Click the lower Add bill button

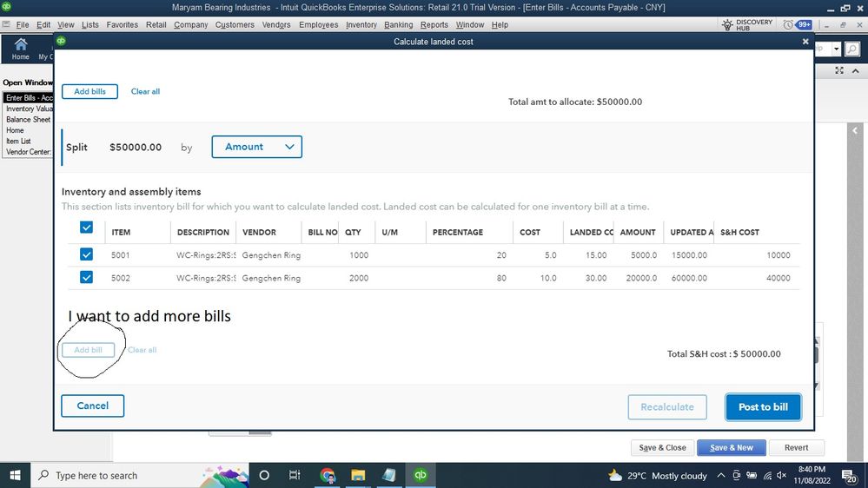(88, 350)
